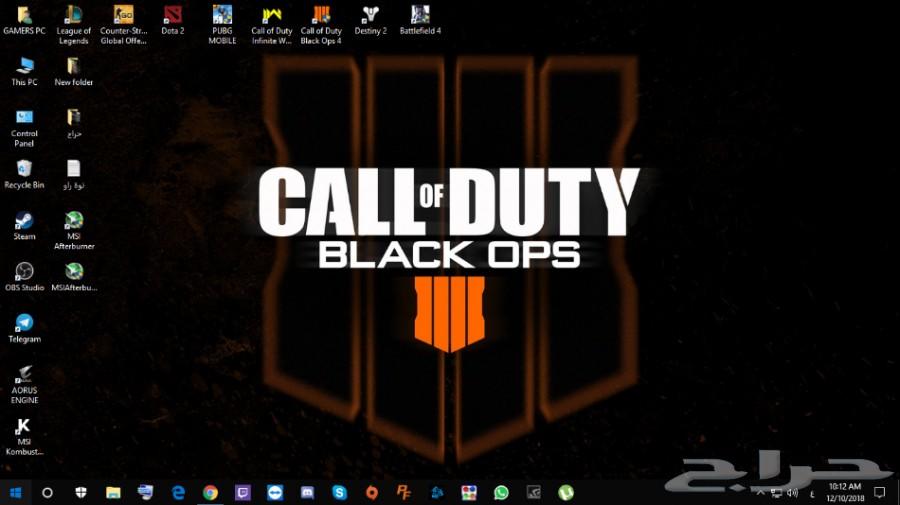The image size is (900, 505).
Task: Open the Windows Start menu
Action: (x=15, y=492)
